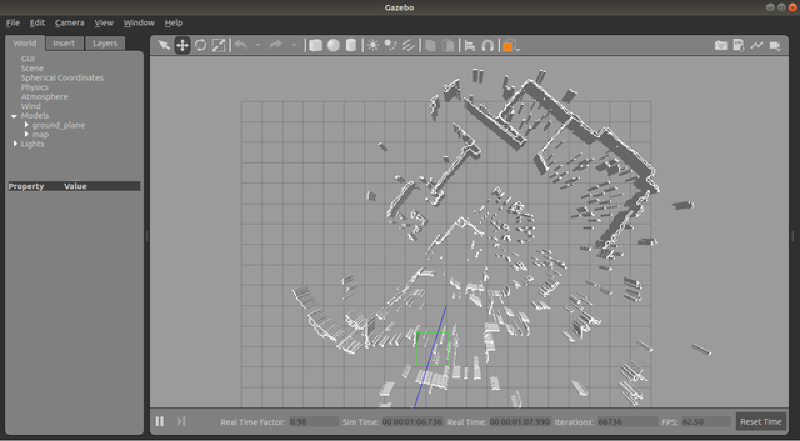This screenshot has width=800, height=441.
Task: Select Spherical Coordinates tree item
Action: click(62, 78)
